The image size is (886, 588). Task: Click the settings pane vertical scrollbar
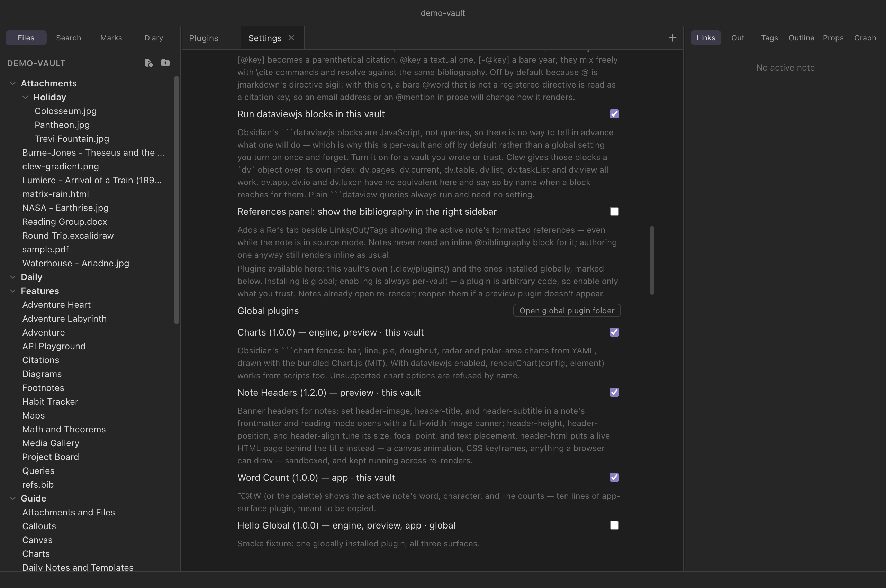click(652, 260)
